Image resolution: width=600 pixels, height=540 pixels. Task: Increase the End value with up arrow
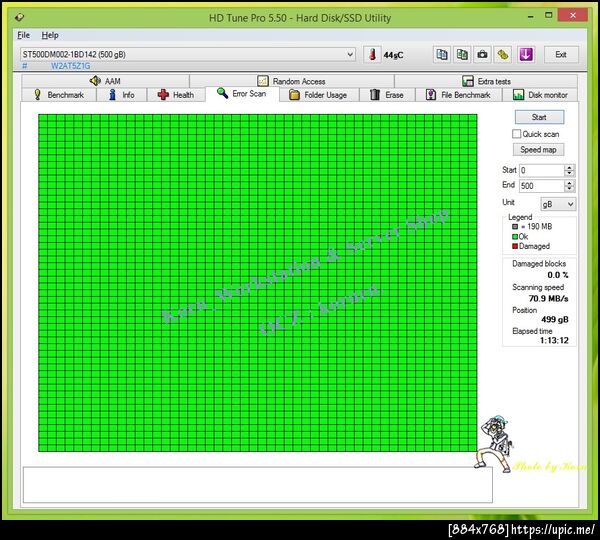(x=569, y=183)
